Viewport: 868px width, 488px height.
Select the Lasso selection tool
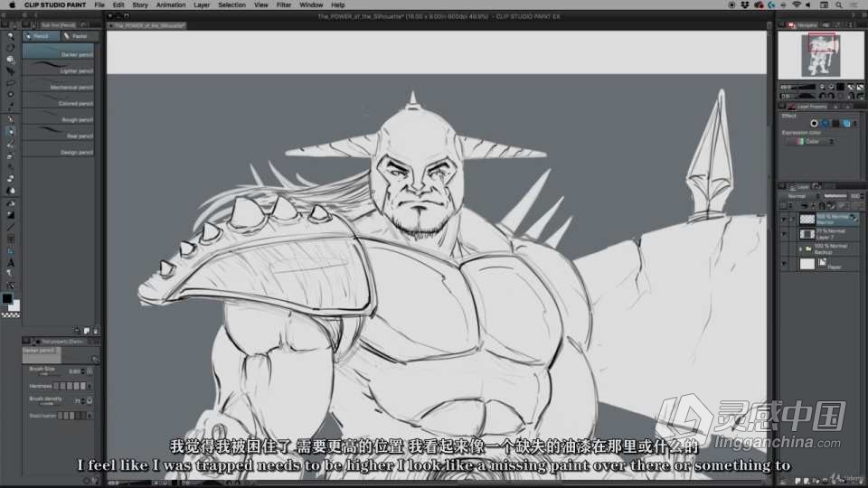click(x=11, y=83)
